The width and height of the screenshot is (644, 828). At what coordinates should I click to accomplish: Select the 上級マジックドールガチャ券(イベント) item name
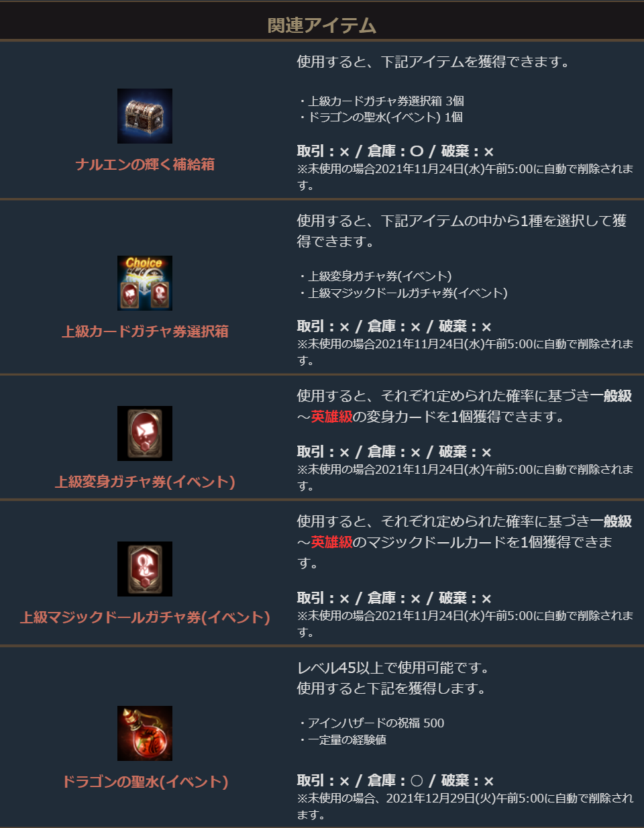(x=145, y=617)
